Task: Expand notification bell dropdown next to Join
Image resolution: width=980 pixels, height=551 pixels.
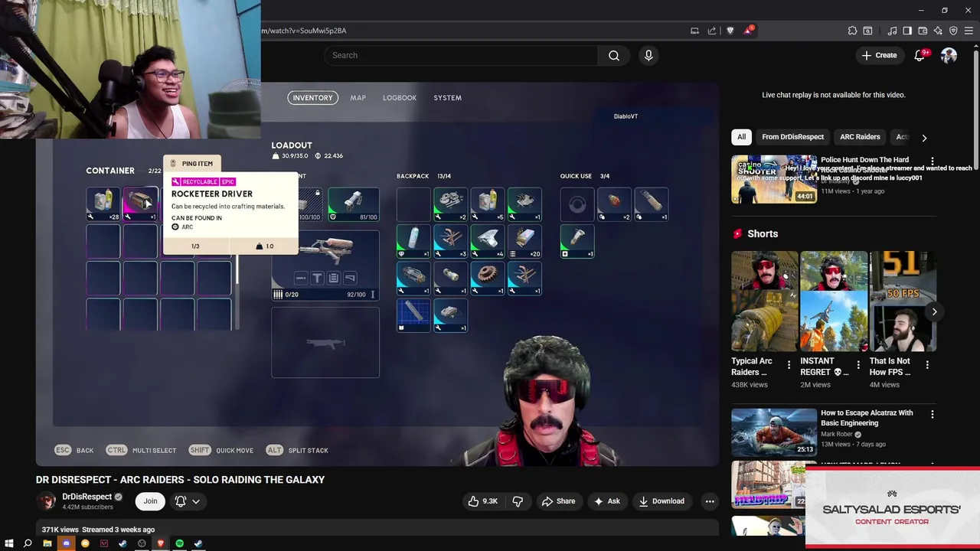Action: point(188,501)
